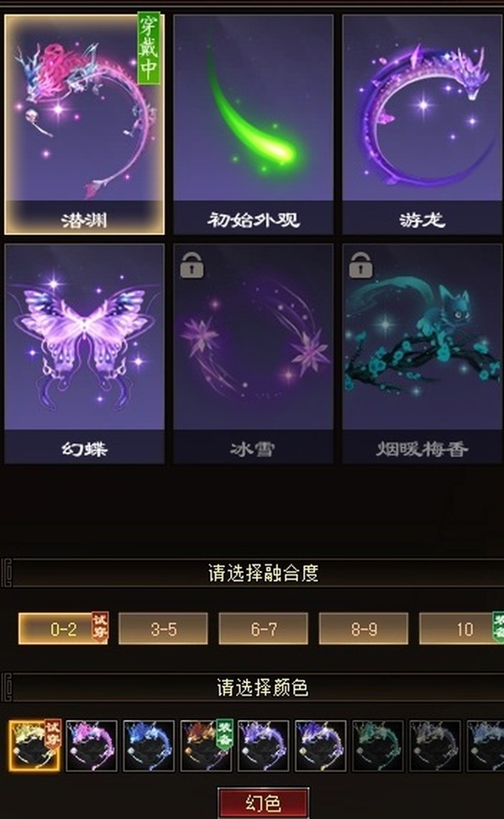Pick the purple 游龙 dragon appearance
Screen dimensions: 504x819
point(422,124)
